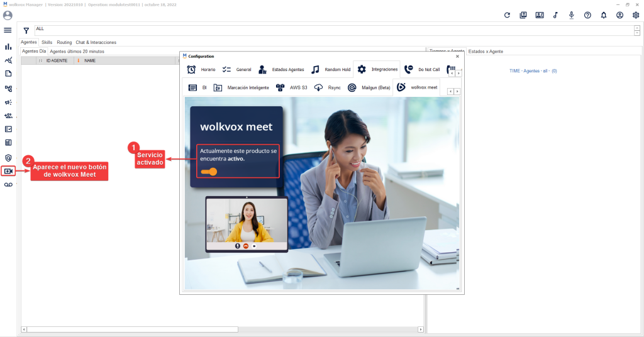
Task: Open the account profile icon in top toolbar
Action: pos(619,15)
